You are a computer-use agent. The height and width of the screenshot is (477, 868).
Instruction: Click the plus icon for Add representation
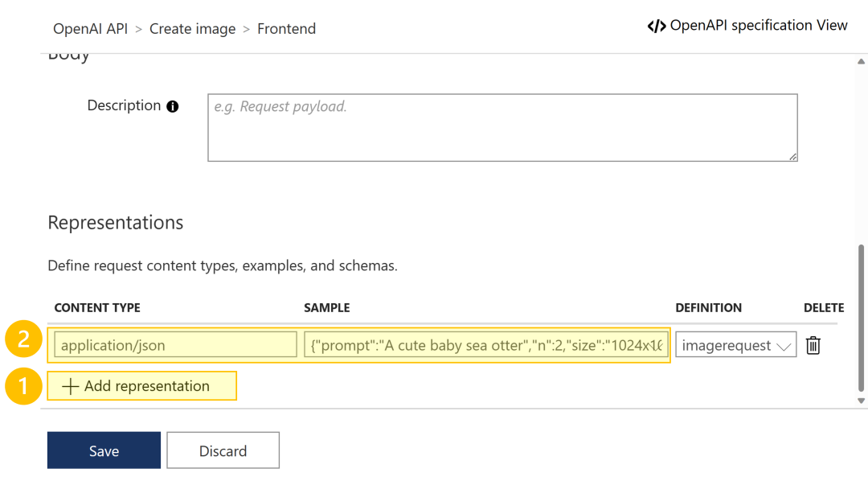click(x=71, y=387)
